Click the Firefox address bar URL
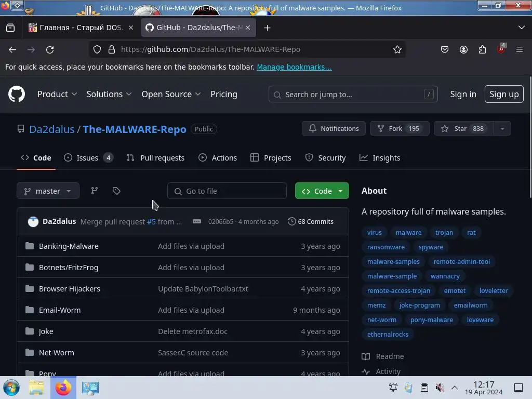The height and width of the screenshot is (399, 532). click(x=210, y=49)
